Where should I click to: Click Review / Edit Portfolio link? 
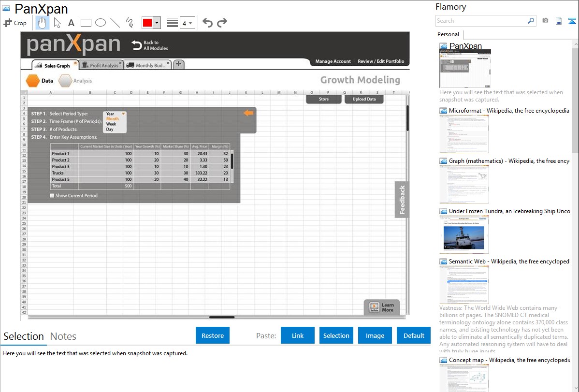(381, 61)
